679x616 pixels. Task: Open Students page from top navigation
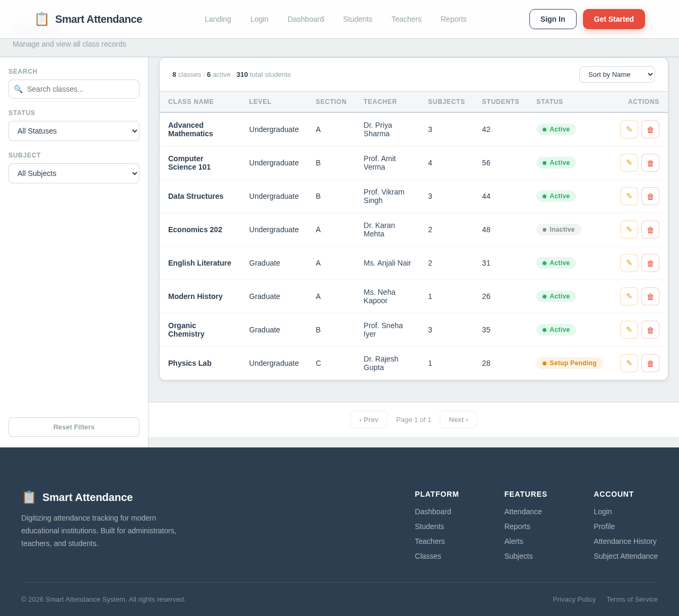pyautogui.click(x=358, y=19)
